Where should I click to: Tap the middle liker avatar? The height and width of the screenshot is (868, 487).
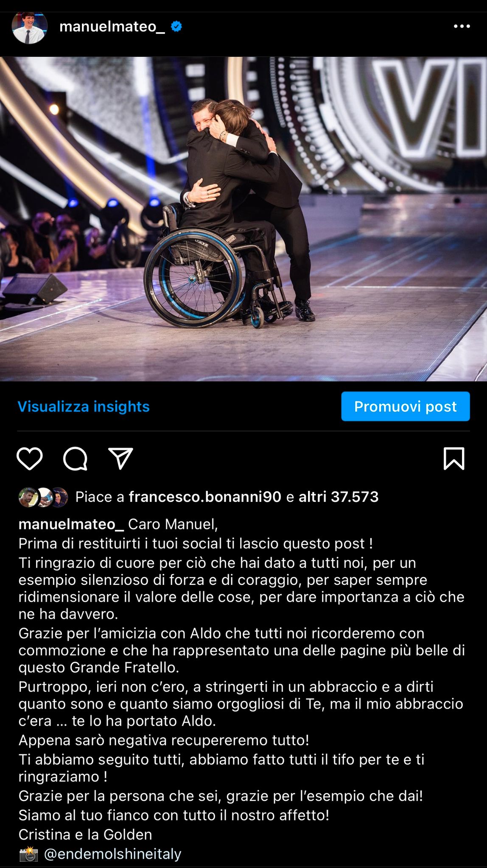(44, 497)
